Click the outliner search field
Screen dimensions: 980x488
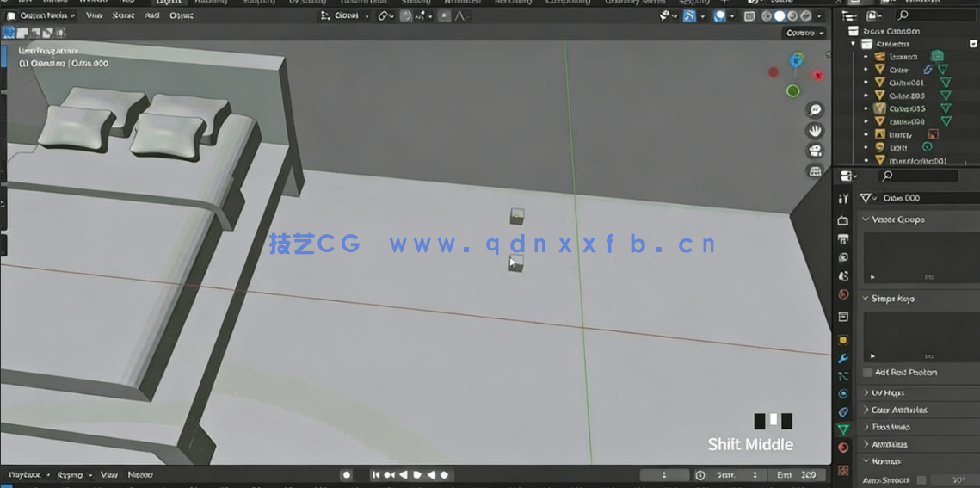tap(936, 15)
